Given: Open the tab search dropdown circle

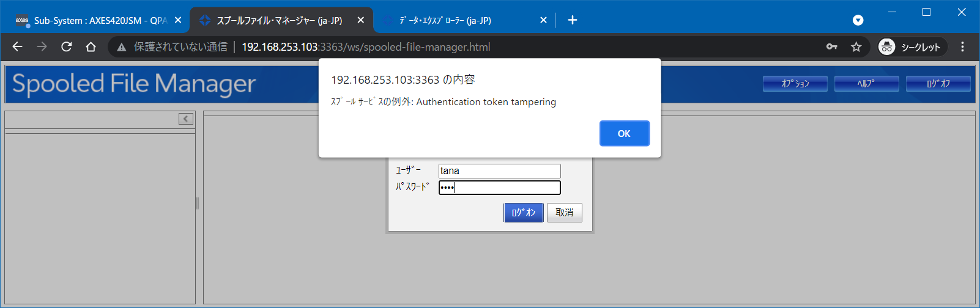Looking at the screenshot, I should (858, 20).
